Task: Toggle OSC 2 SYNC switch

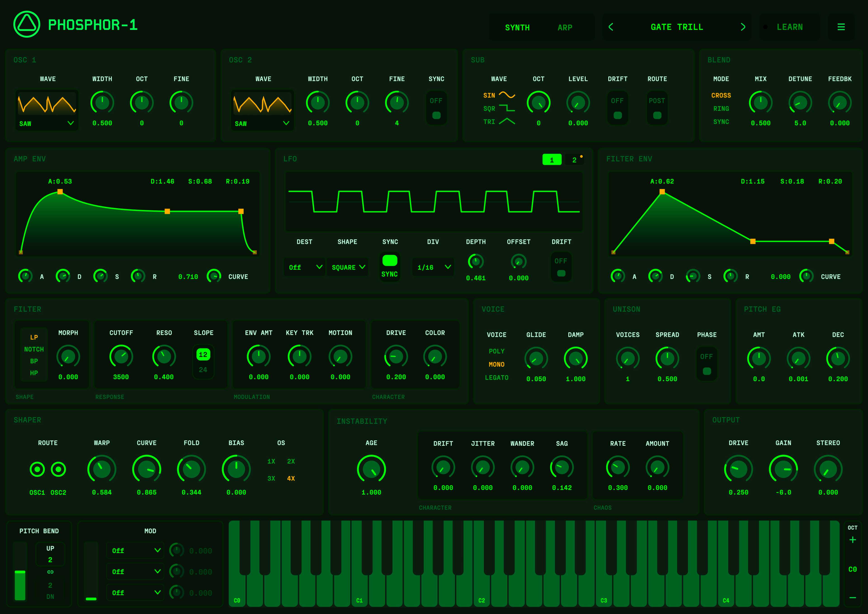Action: [x=436, y=108]
